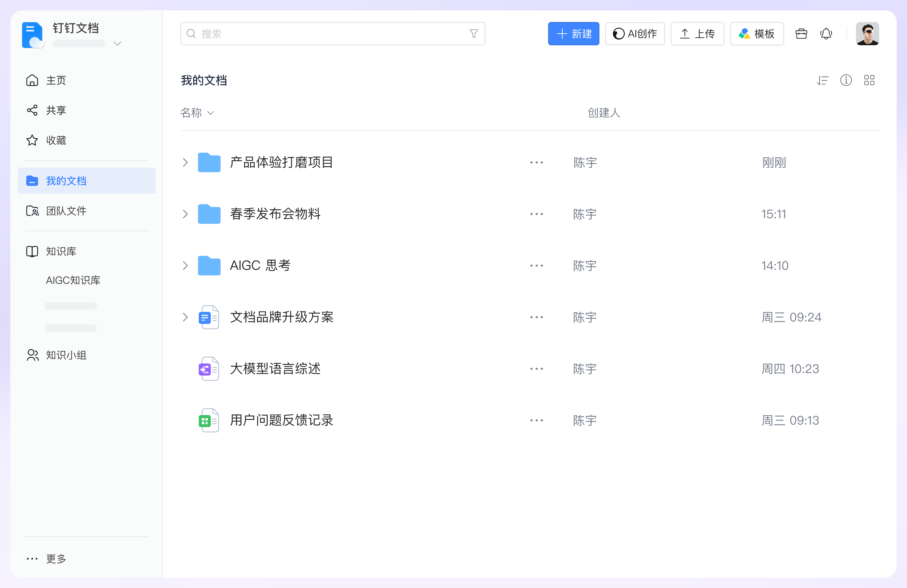Click the 新建 button
This screenshot has height=588, width=907.
(573, 34)
